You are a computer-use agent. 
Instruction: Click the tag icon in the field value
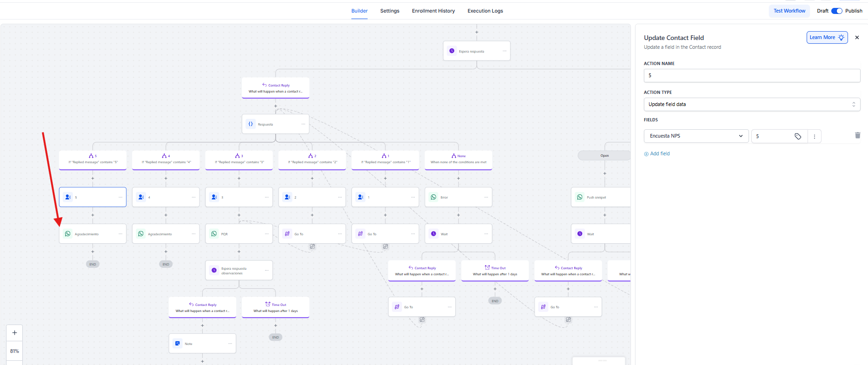798,136
